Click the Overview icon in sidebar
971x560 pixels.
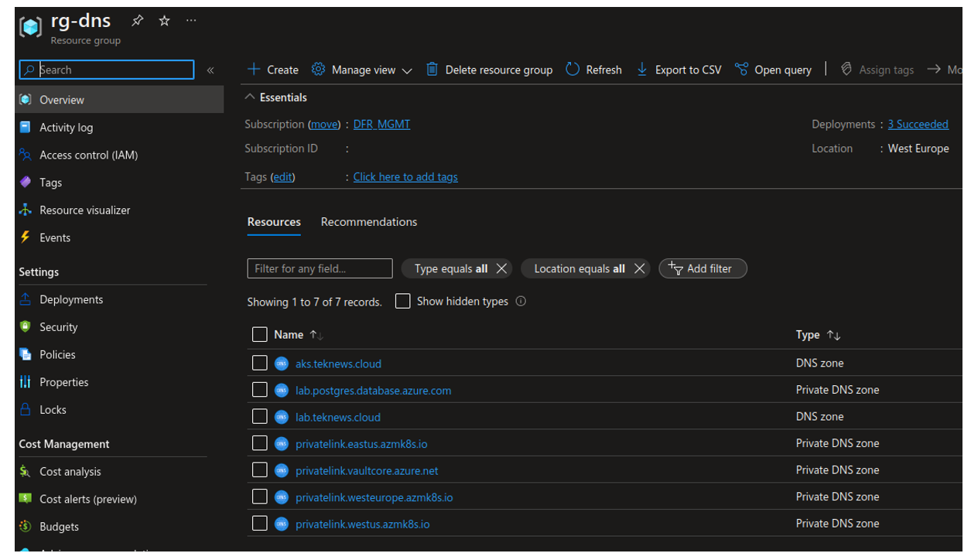[x=26, y=100]
